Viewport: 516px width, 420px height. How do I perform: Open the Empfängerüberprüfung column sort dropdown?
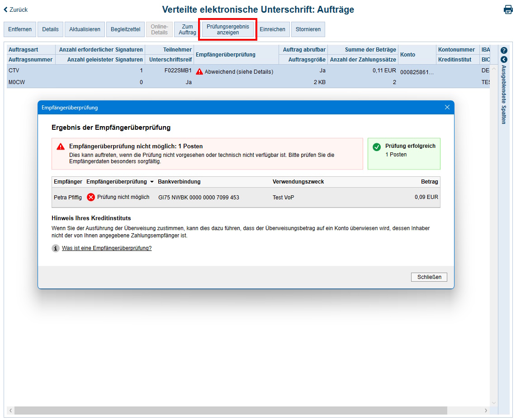point(151,181)
